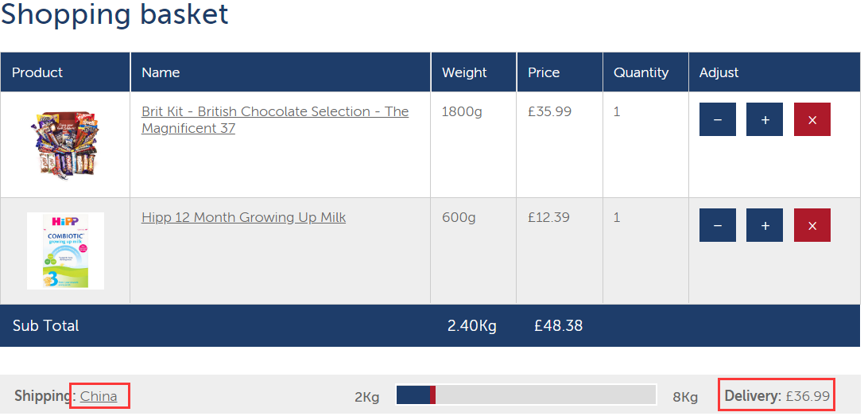Click the Shopping basket heading
The height and width of the screenshot is (416, 868).
114,14
